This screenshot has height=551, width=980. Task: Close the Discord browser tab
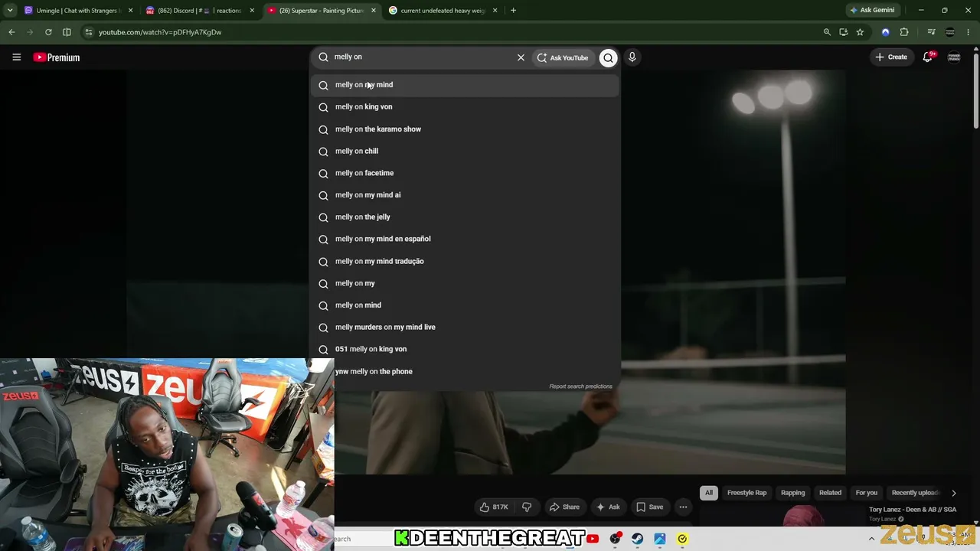point(252,11)
